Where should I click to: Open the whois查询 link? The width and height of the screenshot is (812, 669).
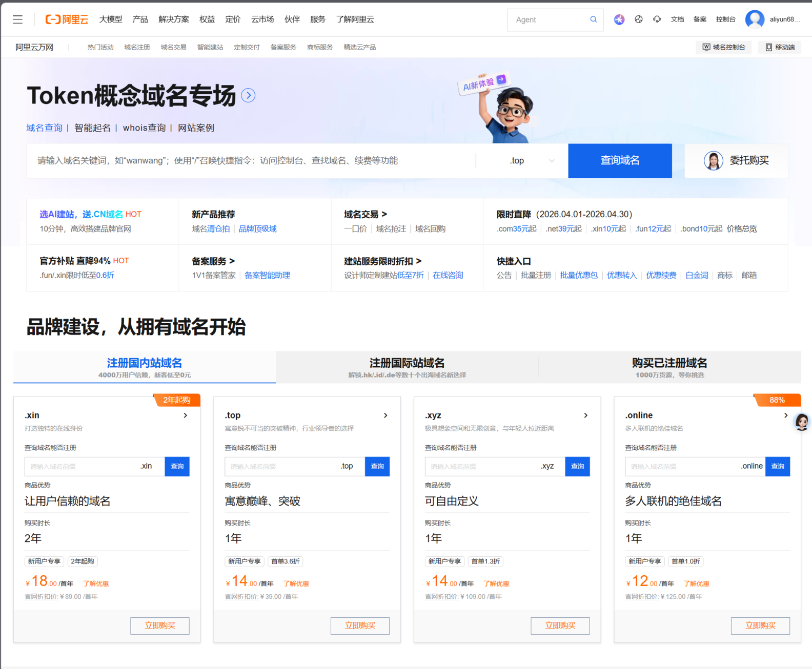144,128
